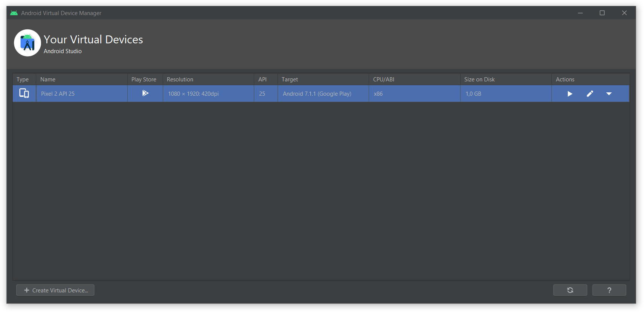
Task: Click the device type icon in Type column
Action: point(24,93)
